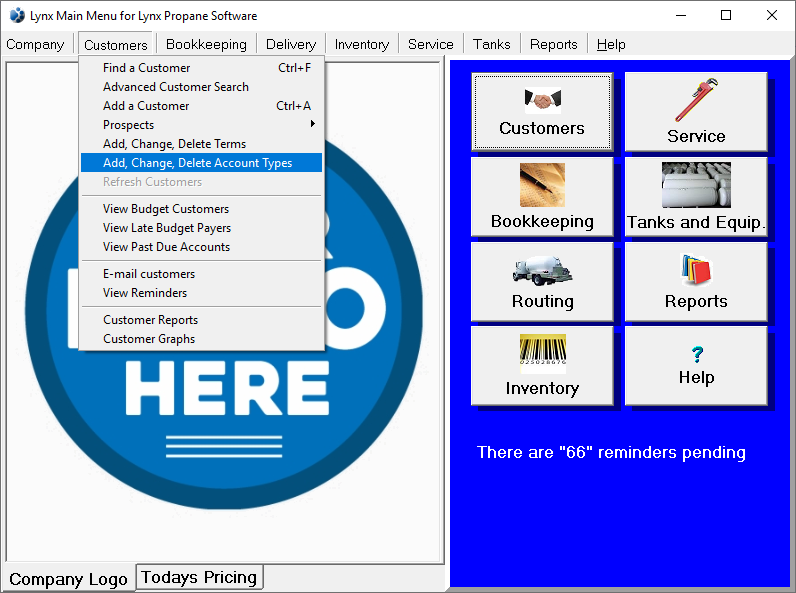Click View Past Due Accounts
Image resolution: width=796 pixels, height=593 pixels.
[166, 247]
